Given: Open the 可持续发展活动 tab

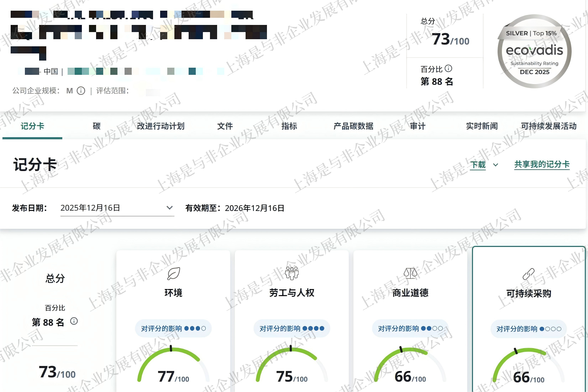Looking at the screenshot, I should 548,126.
